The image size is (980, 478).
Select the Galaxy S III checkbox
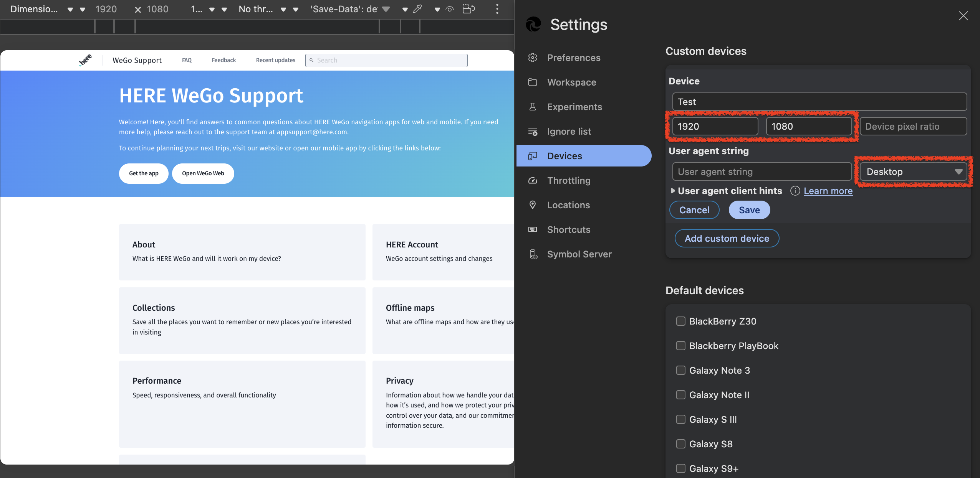pos(681,419)
